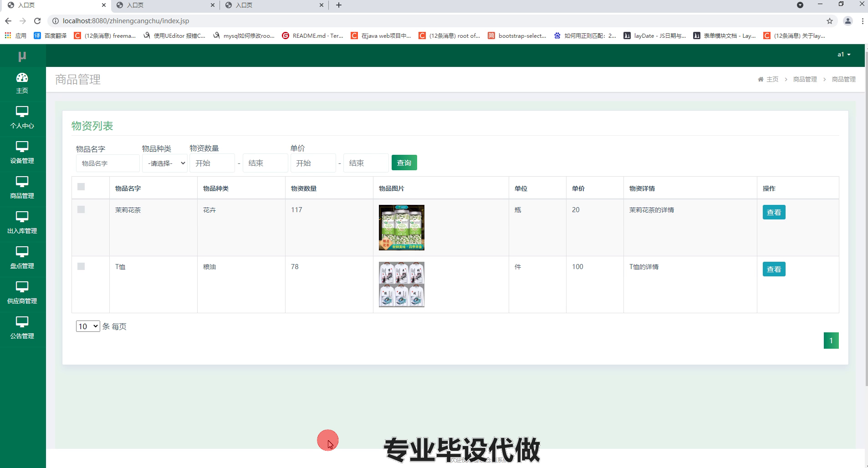The height and width of the screenshot is (468, 868).
Task: Open 设备管理 in the sidebar
Action: coord(22,153)
